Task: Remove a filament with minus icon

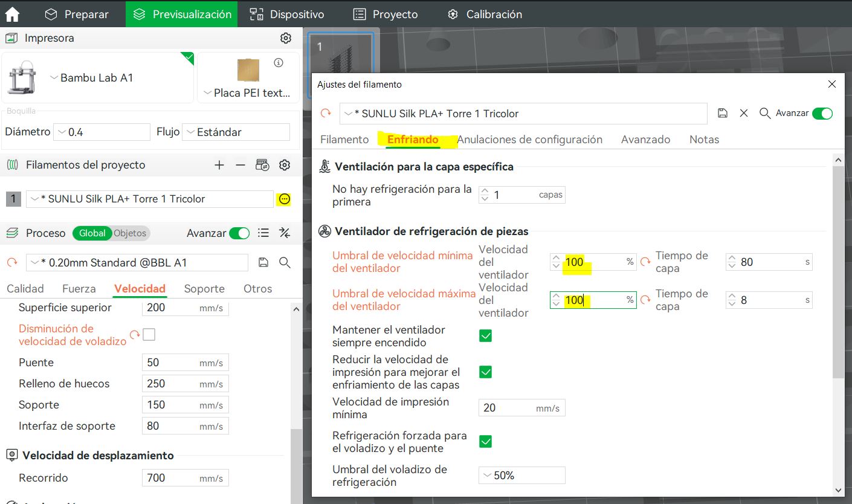Action: tap(240, 165)
